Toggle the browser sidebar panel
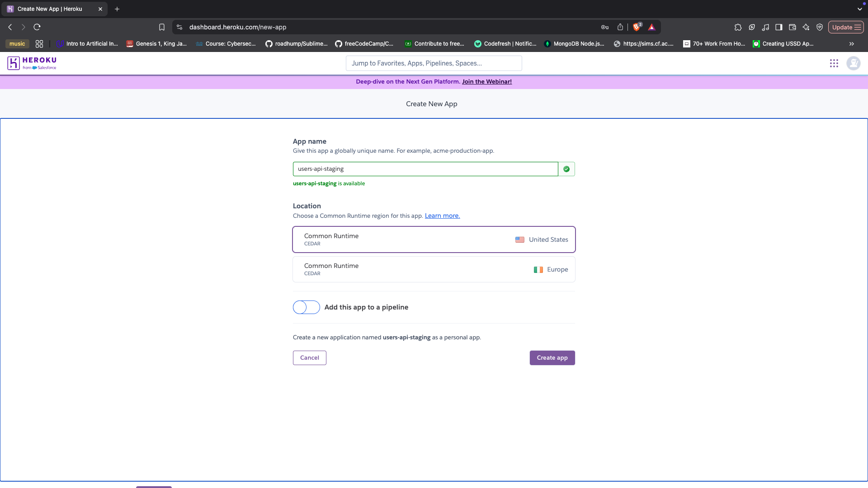 [779, 27]
